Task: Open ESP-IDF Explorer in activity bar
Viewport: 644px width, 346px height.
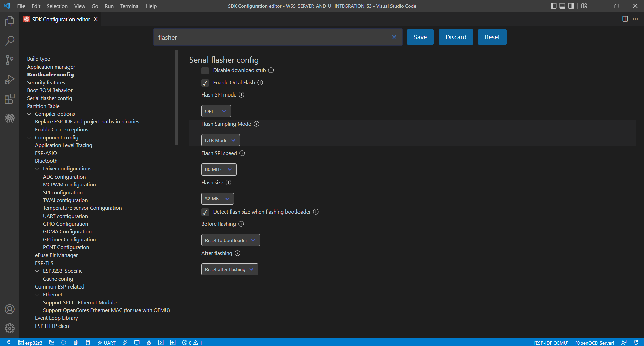Action: pos(10,118)
